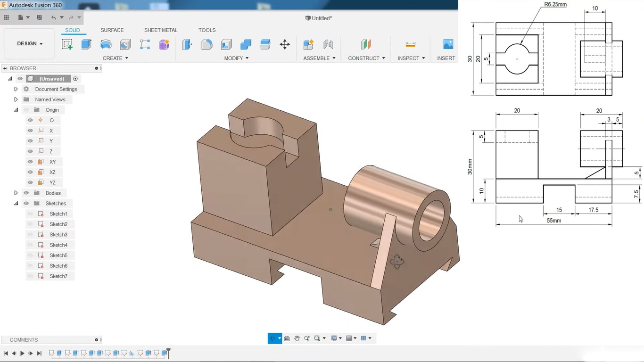Viewport: 644px width, 362px height.
Task: Click the Fillet tool in Modify
Action: [206, 44]
